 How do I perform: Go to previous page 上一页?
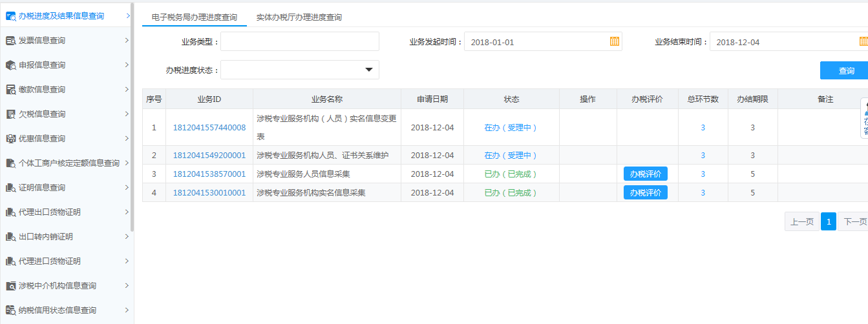tap(802, 222)
